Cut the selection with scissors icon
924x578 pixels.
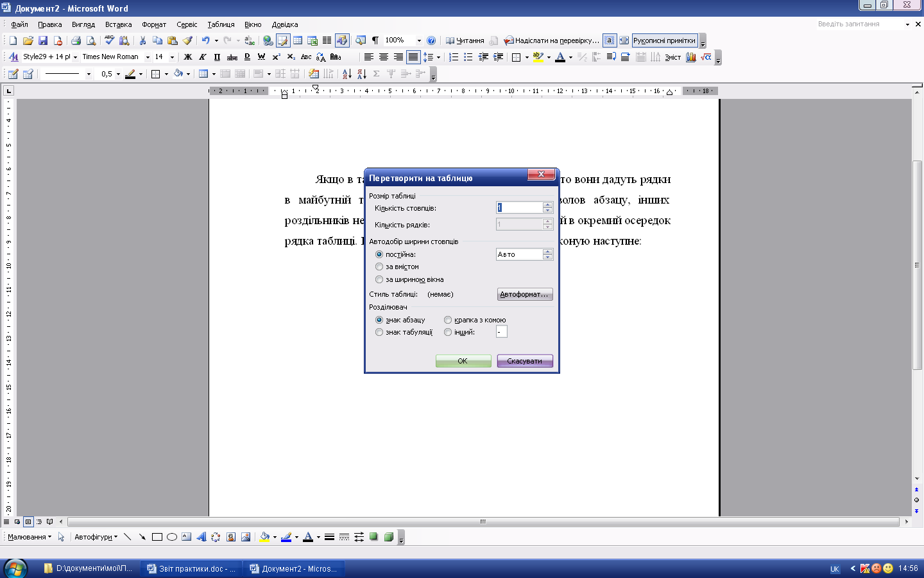coord(142,40)
